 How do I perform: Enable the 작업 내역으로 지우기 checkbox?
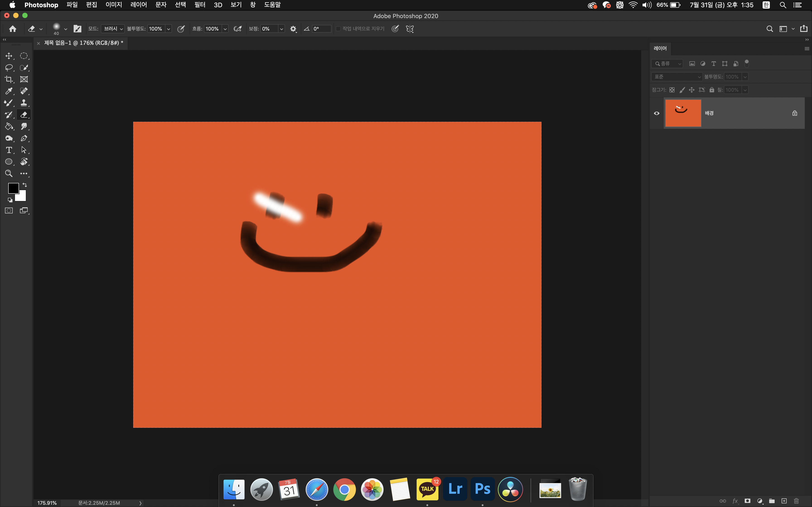338,29
